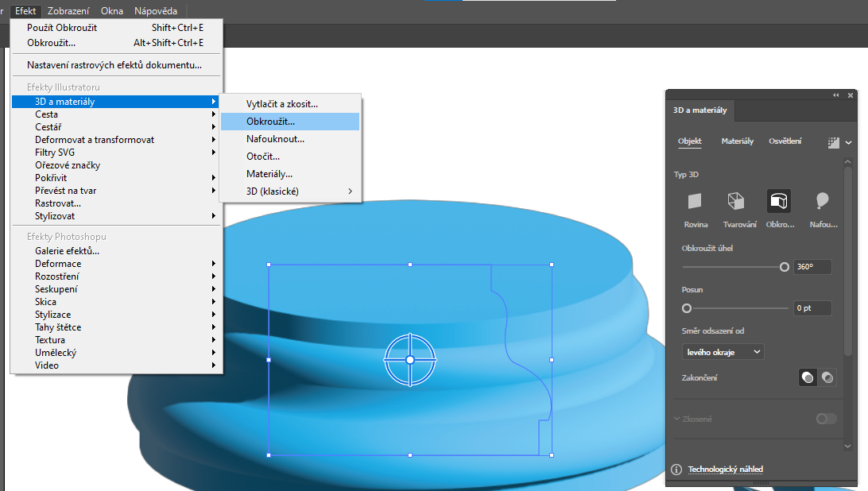Enable the second Zakončení cap option

[x=827, y=378]
